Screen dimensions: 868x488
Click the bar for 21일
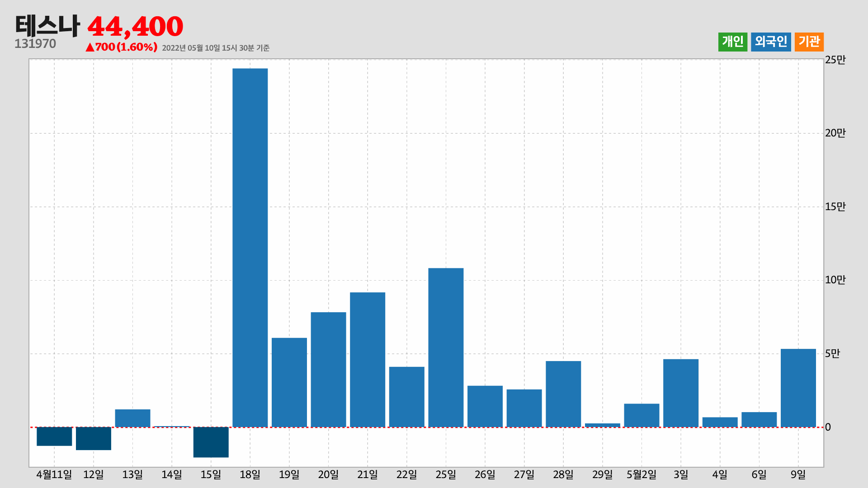(x=368, y=360)
